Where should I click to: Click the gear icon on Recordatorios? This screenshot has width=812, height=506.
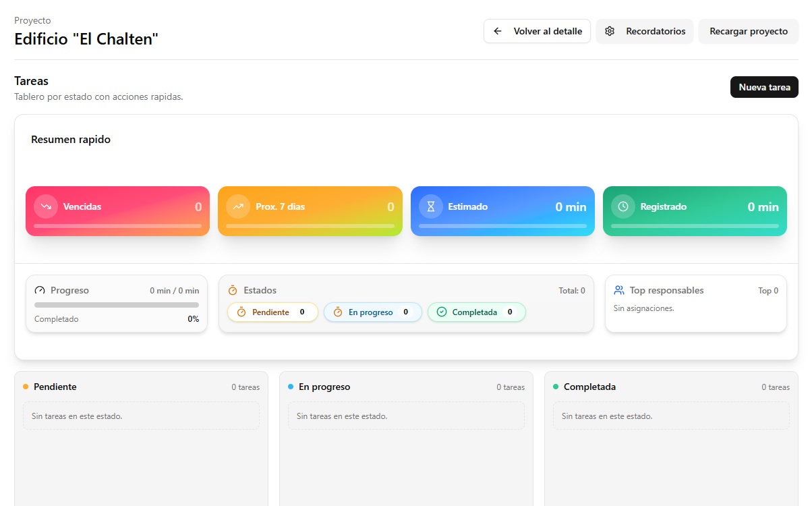tap(610, 31)
